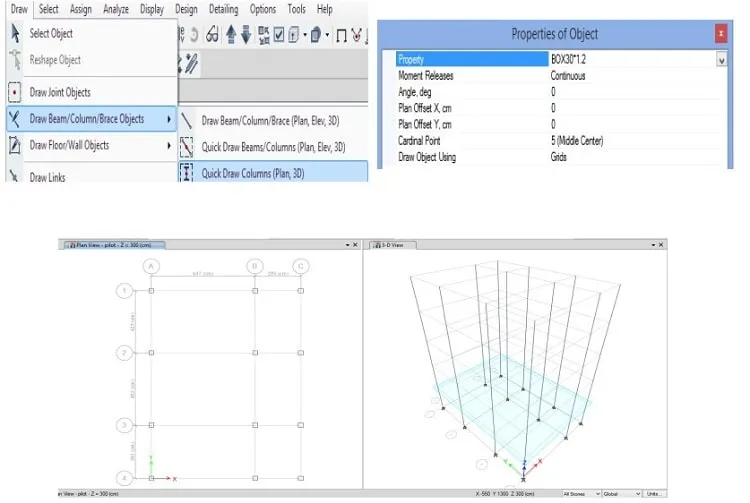Open the All Stories dropdown
Screen dimensions: 750x503
pyautogui.click(x=581, y=493)
